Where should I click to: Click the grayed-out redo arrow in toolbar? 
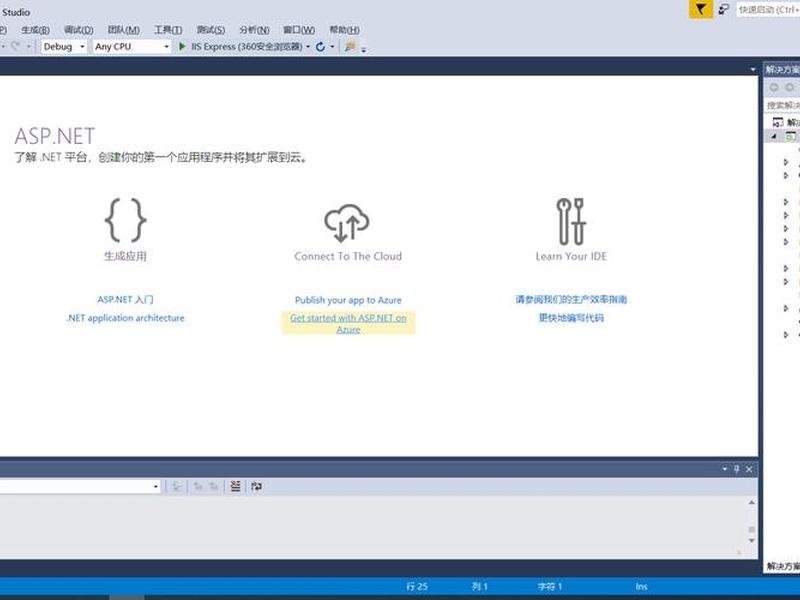[x=15, y=46]
